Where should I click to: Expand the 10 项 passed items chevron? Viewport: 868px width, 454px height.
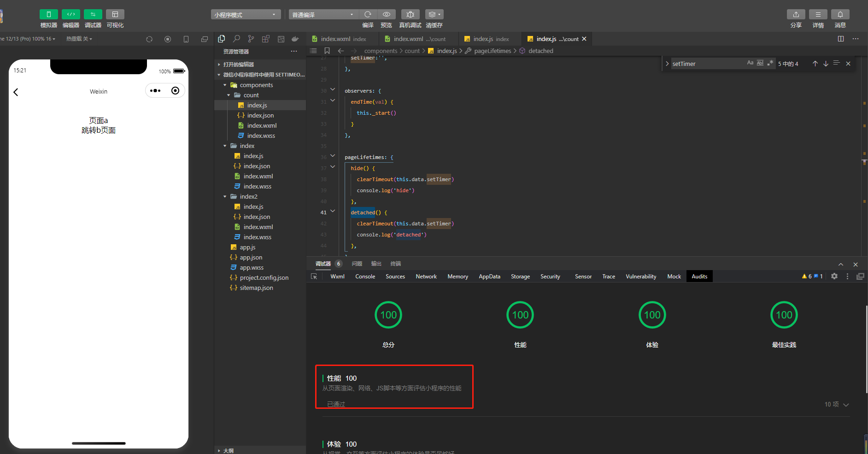(846, 405)
